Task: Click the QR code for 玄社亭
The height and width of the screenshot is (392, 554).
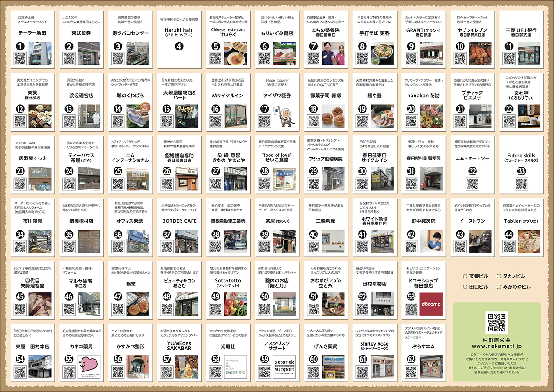Action: point(509,121)
